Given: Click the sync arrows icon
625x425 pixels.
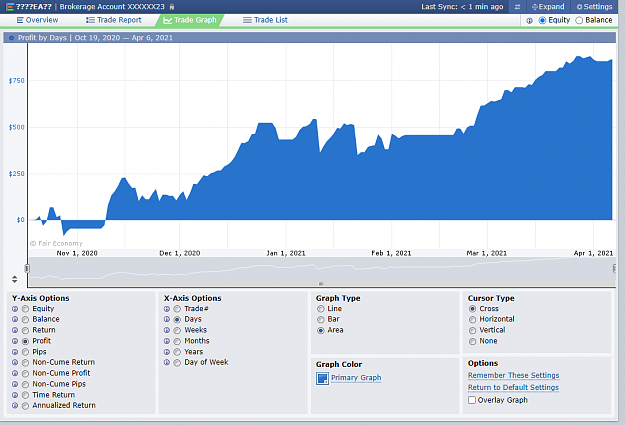Looking at the screenshot, I should [x=517, y=7].
